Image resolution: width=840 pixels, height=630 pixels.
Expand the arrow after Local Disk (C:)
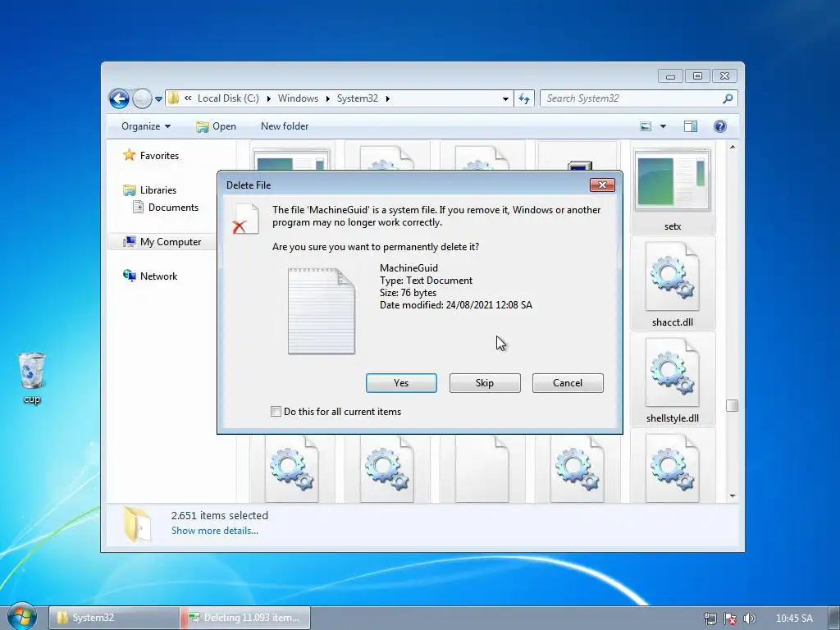point(268,98)
